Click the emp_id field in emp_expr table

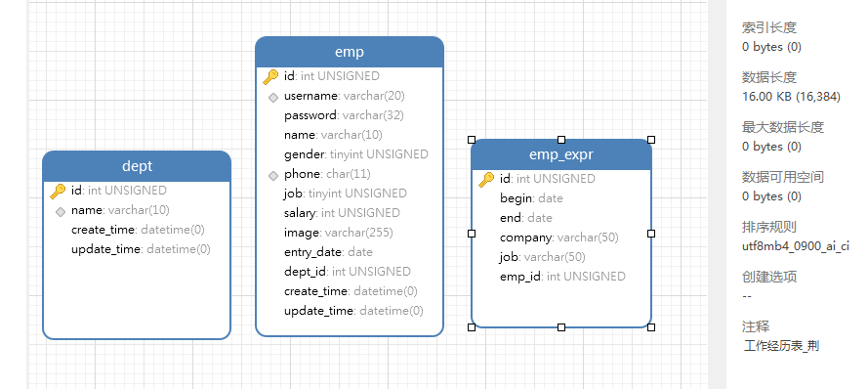tap(562, 277)
